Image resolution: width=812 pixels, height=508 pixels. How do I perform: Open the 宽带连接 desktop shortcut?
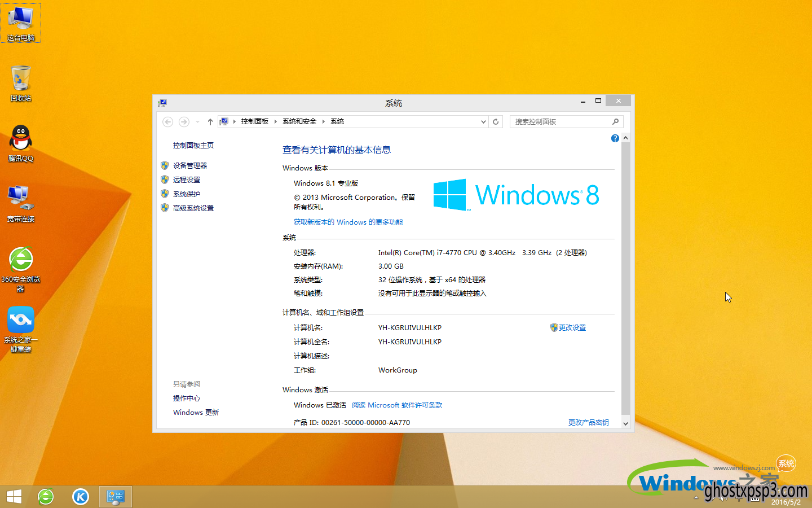coord(21,203)
